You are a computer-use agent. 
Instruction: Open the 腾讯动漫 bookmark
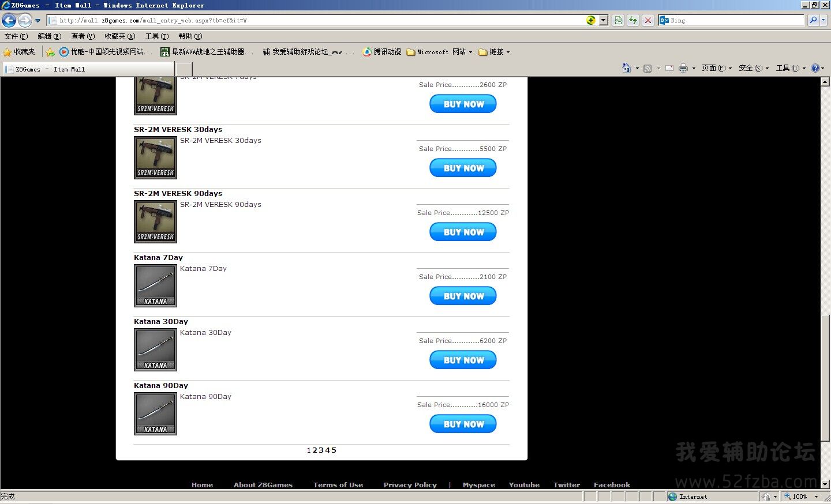(x=382, y=52)
